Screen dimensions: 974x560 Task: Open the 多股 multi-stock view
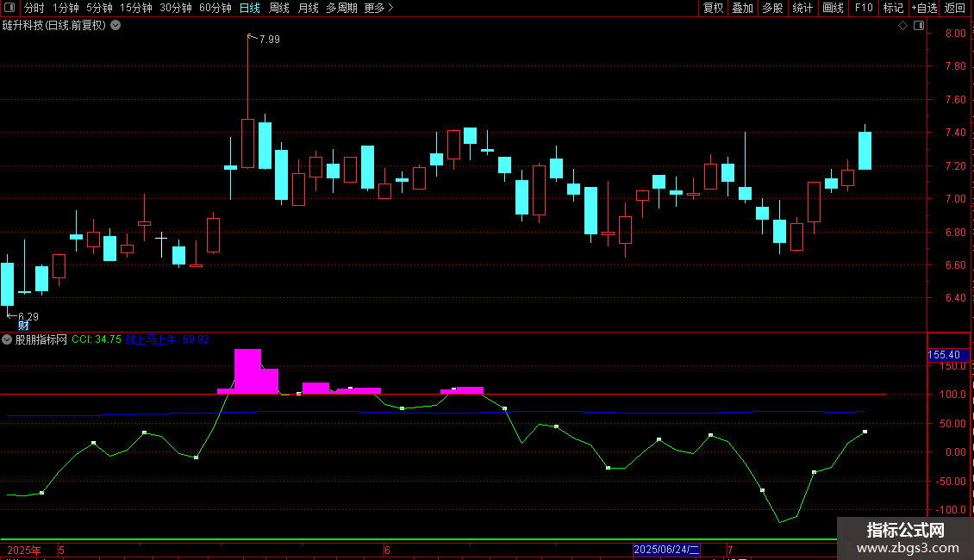(772, 8)
